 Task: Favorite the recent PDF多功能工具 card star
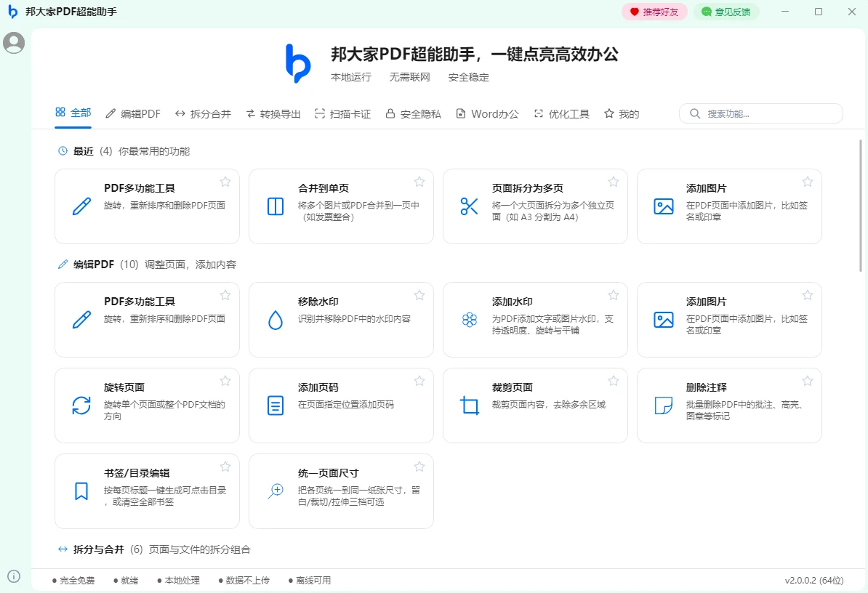coord(225,182)
